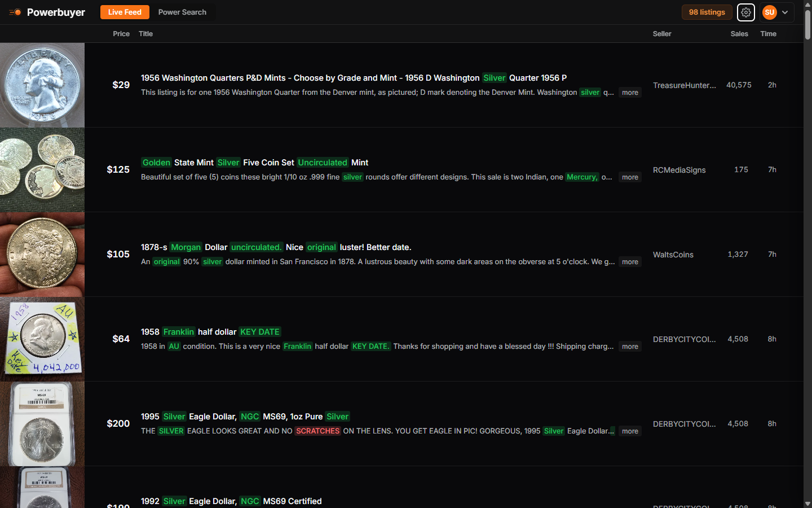
Task: Click seller DERBYCITYCOI... on the $200 listing
Action: (685, 424)
